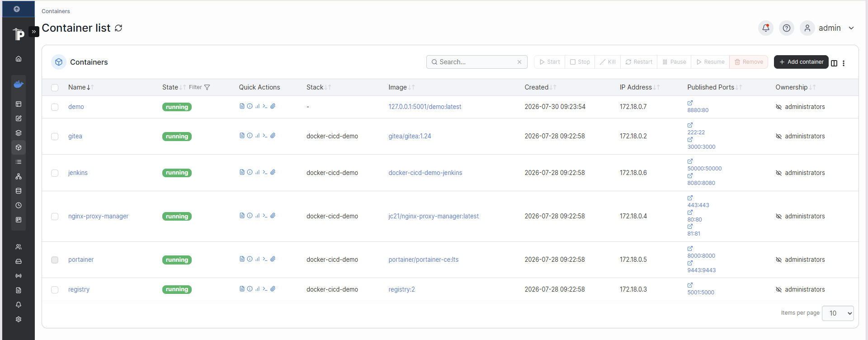Expand the sidebar with double-chevron button
Screen dimensions: 868x340
[x=34, y=32]
